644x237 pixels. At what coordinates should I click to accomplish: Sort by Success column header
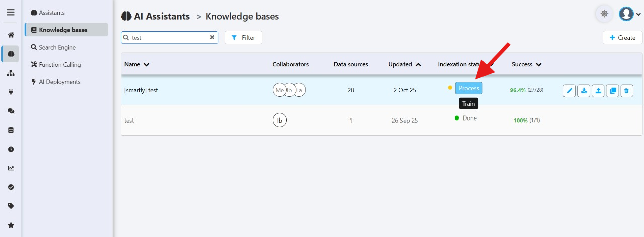tap(526, 64)
